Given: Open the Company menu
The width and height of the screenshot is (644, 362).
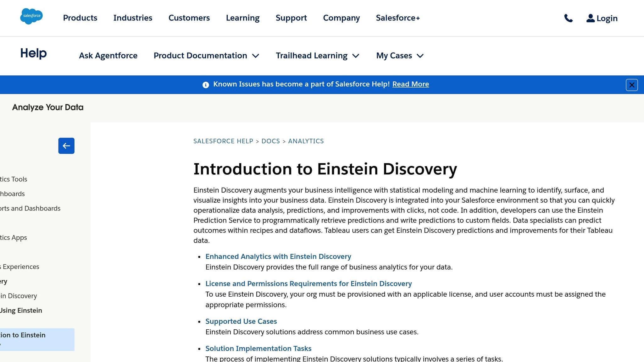Looking at the screenshot, I should 341,18.
